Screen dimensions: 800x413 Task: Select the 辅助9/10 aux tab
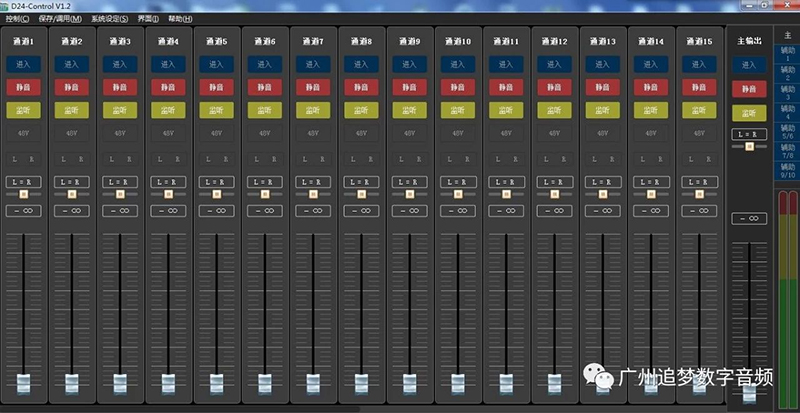point(787,171)
